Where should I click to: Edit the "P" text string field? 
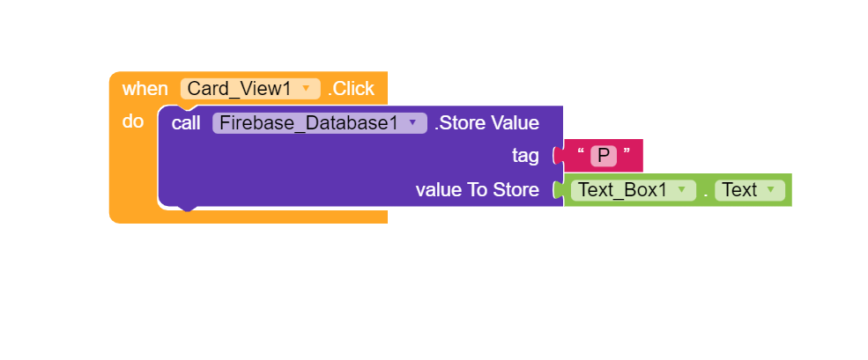(x=604, y=157)
